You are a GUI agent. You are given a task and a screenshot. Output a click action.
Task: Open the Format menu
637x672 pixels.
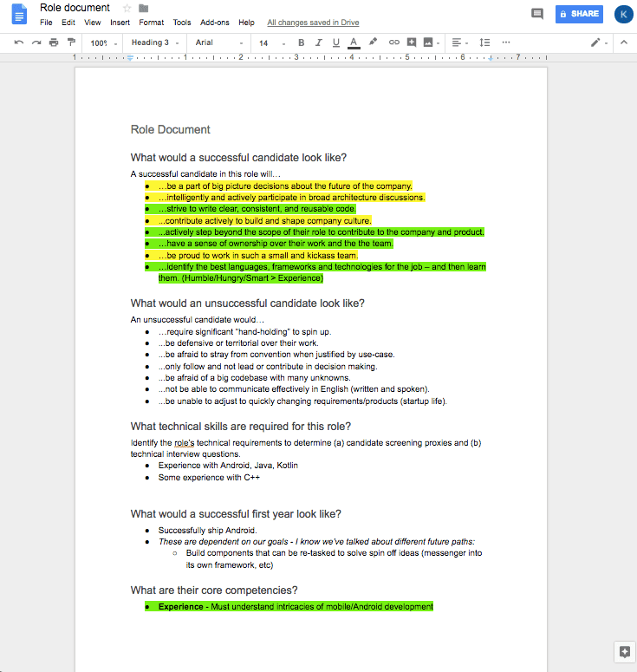(151, 23)
